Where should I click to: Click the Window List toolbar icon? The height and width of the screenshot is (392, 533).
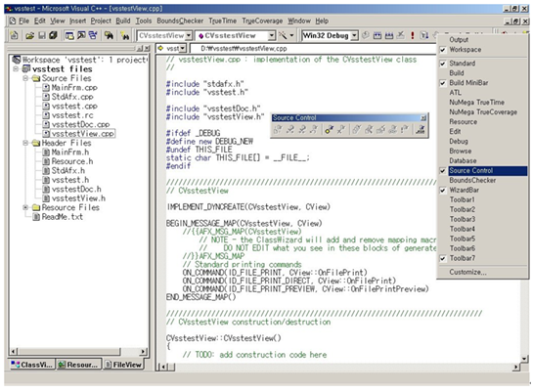pos(93,35)
